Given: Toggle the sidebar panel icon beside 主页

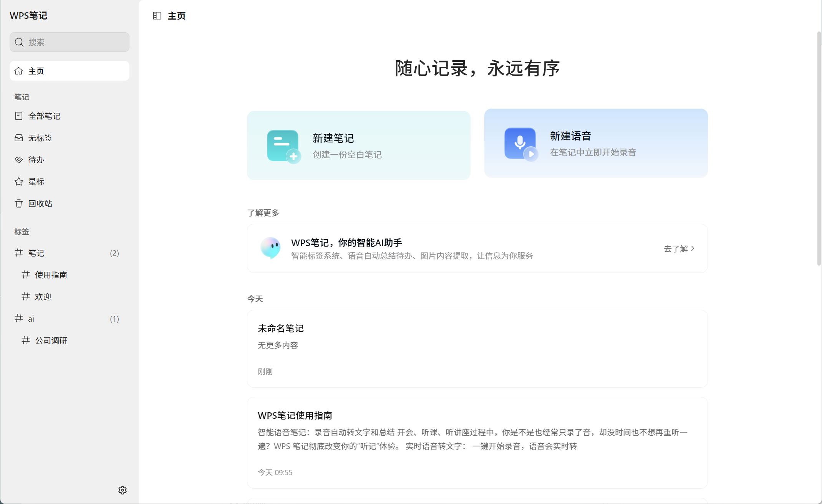Looking at the screenshot, I should tap(157, 16).
